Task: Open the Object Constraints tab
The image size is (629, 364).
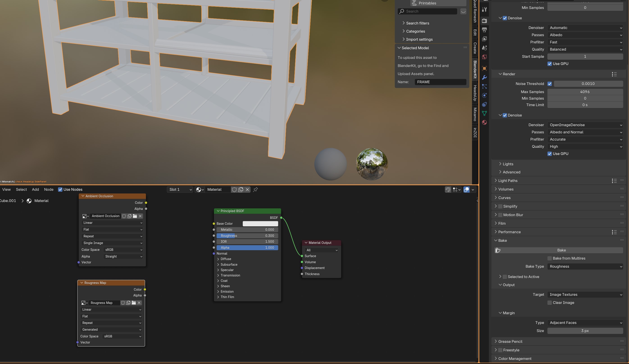Action: point(484,104)
